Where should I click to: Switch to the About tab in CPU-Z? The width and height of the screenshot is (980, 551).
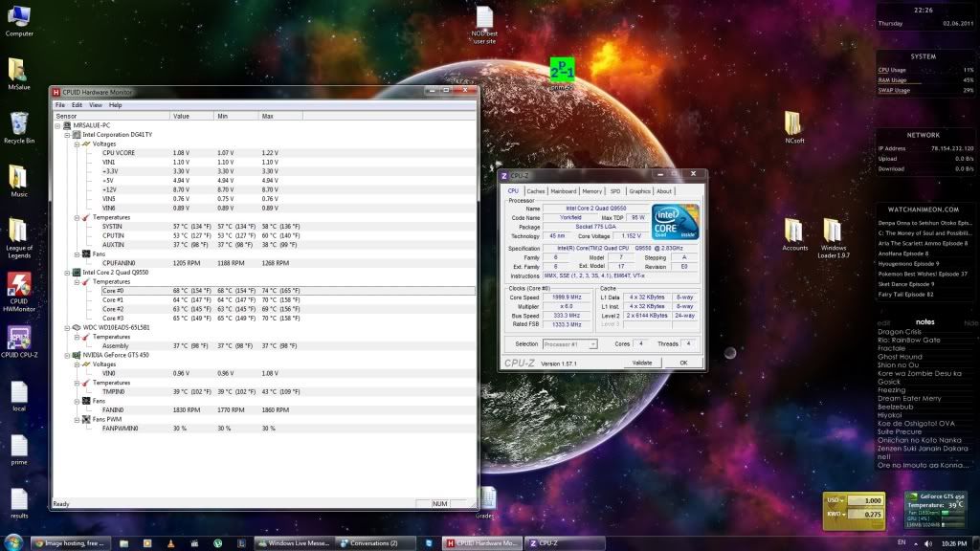point(664,191)
